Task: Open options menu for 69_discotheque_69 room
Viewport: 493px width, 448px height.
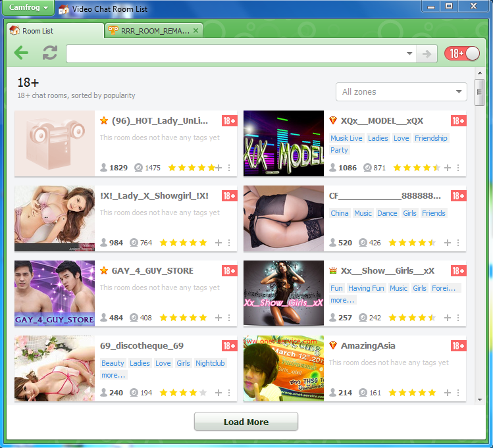Action: click(x=229, y=393)
